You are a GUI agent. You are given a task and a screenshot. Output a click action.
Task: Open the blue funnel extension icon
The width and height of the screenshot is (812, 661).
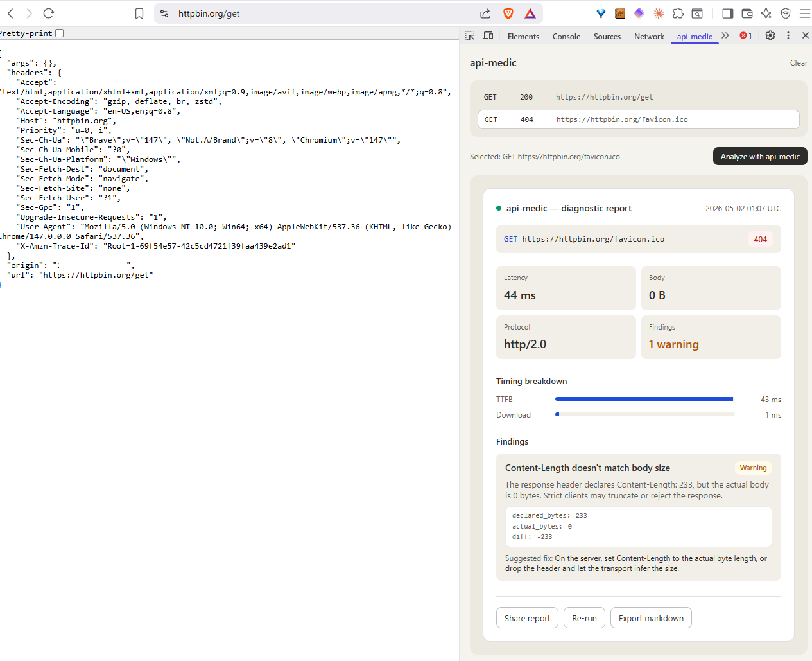point(601,13)
